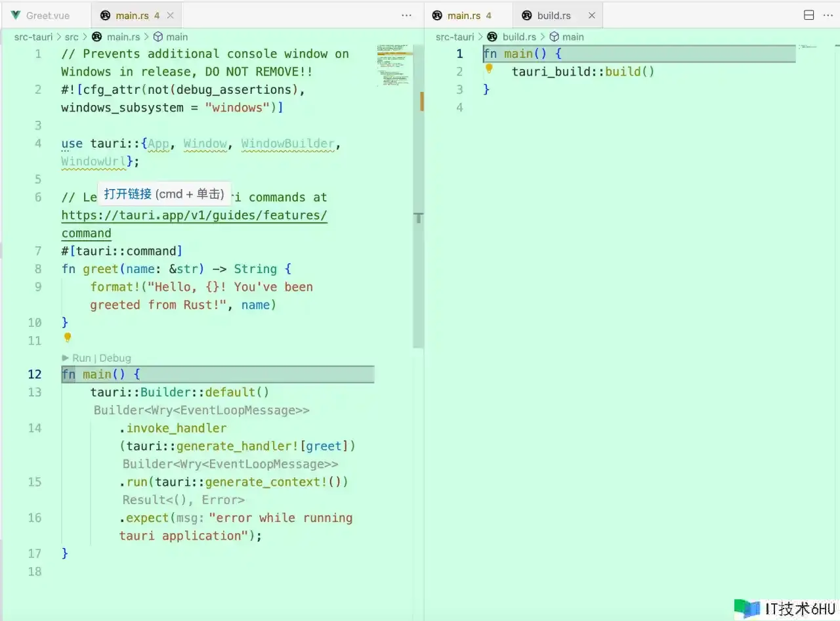The height and width of the screenshot is (621, 840).
Task: Open more actions menu of right editor group
Action: 828,15
